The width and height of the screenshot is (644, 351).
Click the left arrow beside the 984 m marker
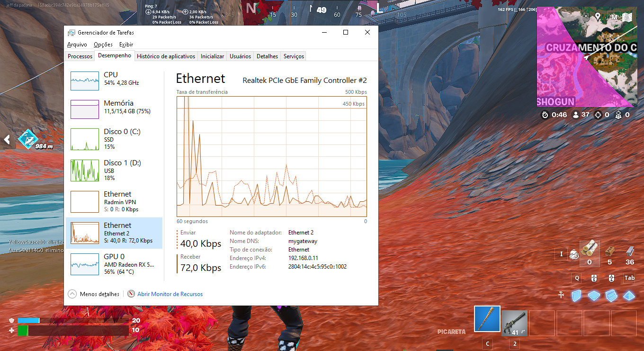tap(7, 139)
